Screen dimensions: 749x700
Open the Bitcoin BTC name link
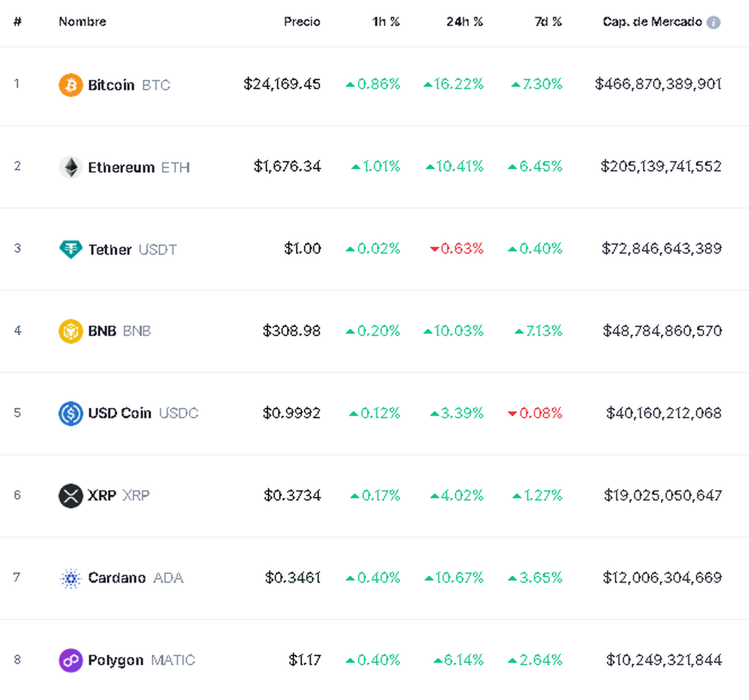111,85
